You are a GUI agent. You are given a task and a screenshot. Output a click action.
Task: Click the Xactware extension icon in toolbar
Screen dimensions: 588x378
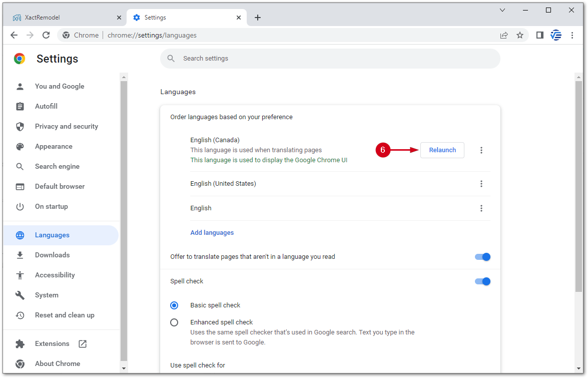[555, 35]
